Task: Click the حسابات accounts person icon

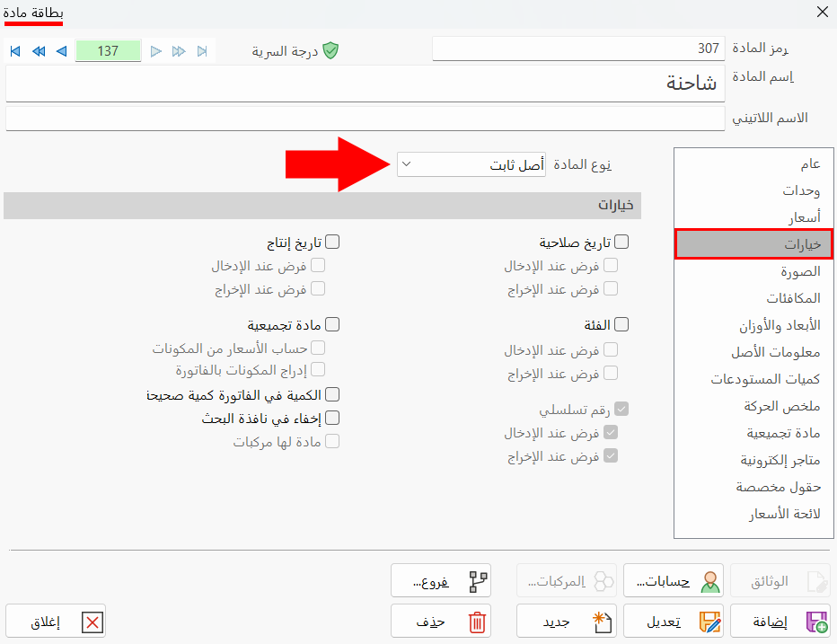Action: (x=712, y=580)
